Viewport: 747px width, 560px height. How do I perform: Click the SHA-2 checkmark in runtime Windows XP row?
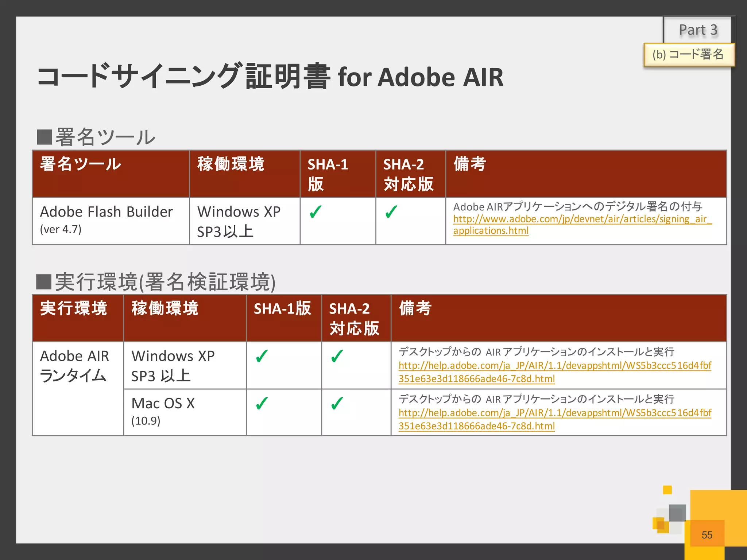pyautogui.click(x=337, y=356)
